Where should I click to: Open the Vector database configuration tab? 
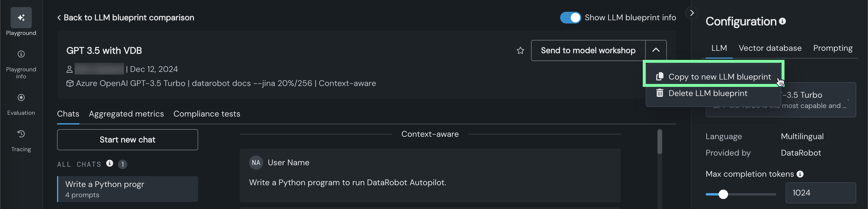[x=770, y=48]
